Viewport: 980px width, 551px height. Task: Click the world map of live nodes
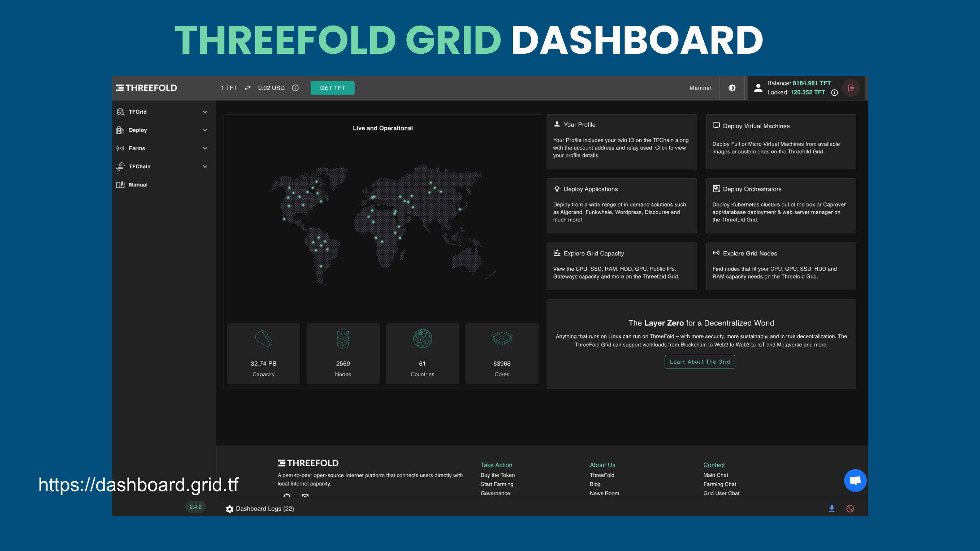[383, 224]
